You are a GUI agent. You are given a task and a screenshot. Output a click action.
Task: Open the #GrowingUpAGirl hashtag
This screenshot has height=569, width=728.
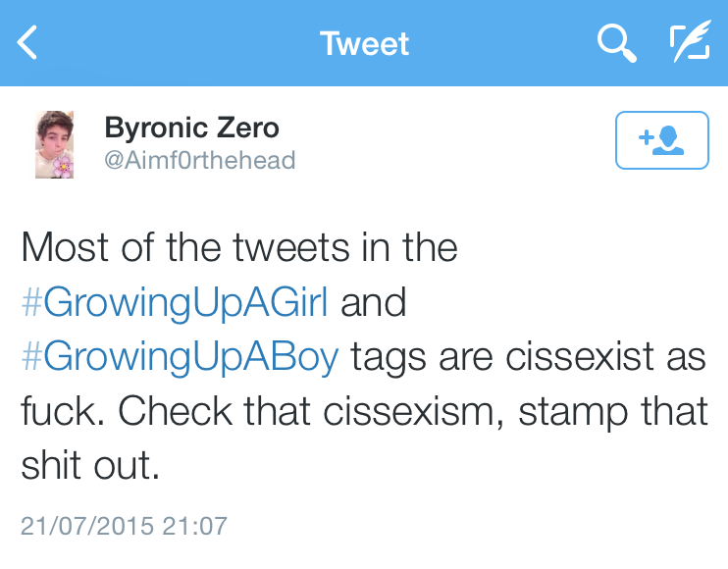(175, 302)
